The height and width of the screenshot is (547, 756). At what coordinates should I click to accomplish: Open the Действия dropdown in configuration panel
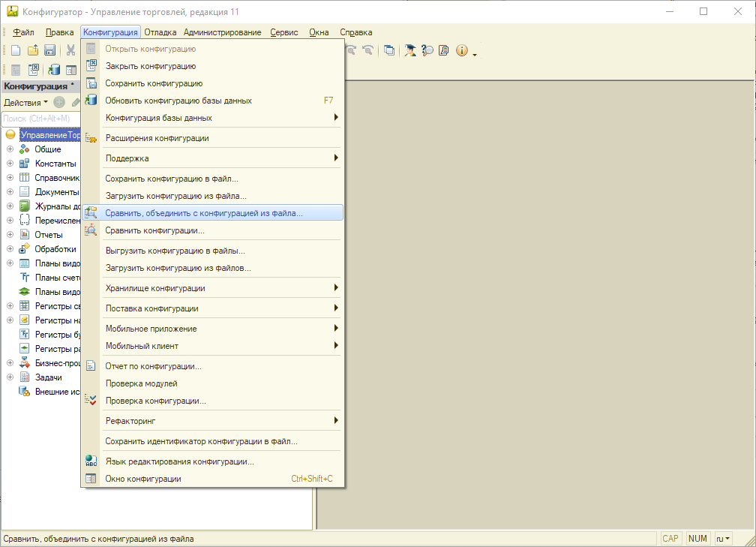pos(25,102)
